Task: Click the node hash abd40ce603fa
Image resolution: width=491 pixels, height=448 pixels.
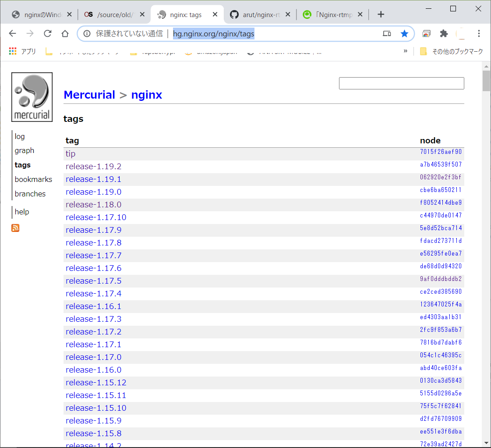Action: coord(441,368)
